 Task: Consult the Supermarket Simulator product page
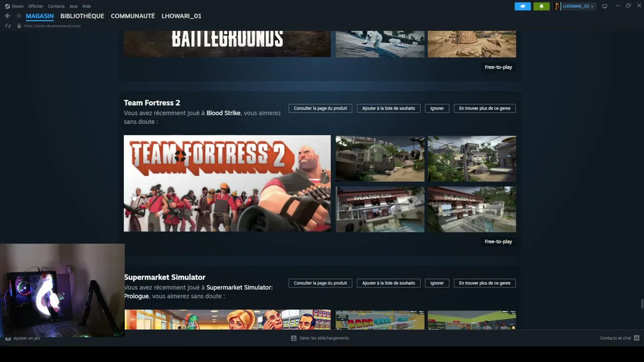click(x=320, y=283)
